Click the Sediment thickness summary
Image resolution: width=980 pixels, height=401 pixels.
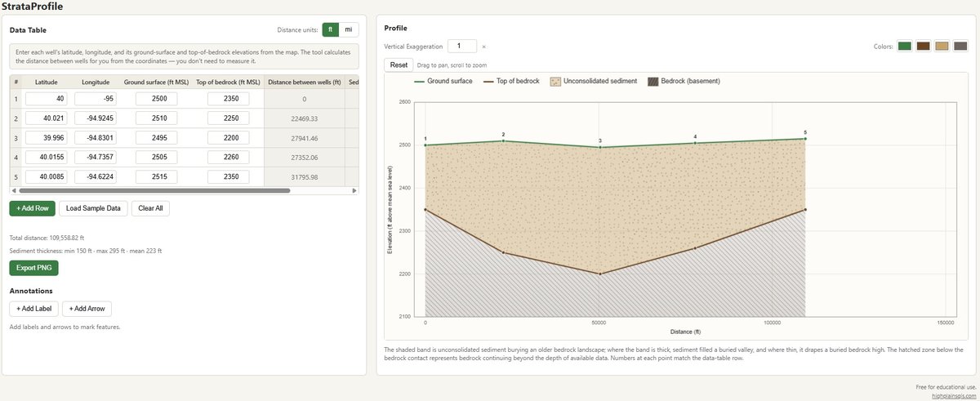click(85, 251)
